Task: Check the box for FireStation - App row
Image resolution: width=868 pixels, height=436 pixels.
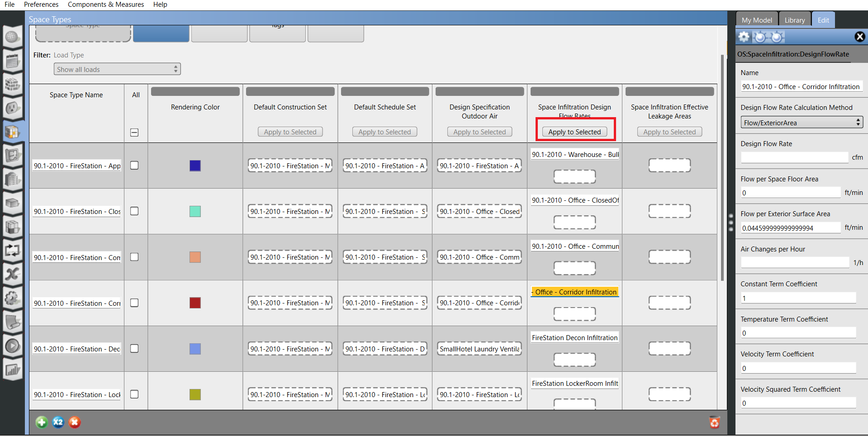Action: [x=134, y=166]
